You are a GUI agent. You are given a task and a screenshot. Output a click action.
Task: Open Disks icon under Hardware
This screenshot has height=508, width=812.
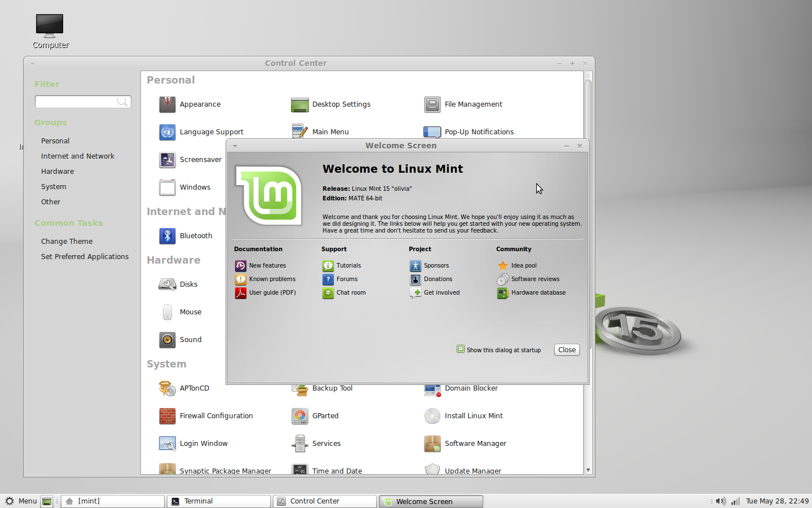(x=167, y=284)
